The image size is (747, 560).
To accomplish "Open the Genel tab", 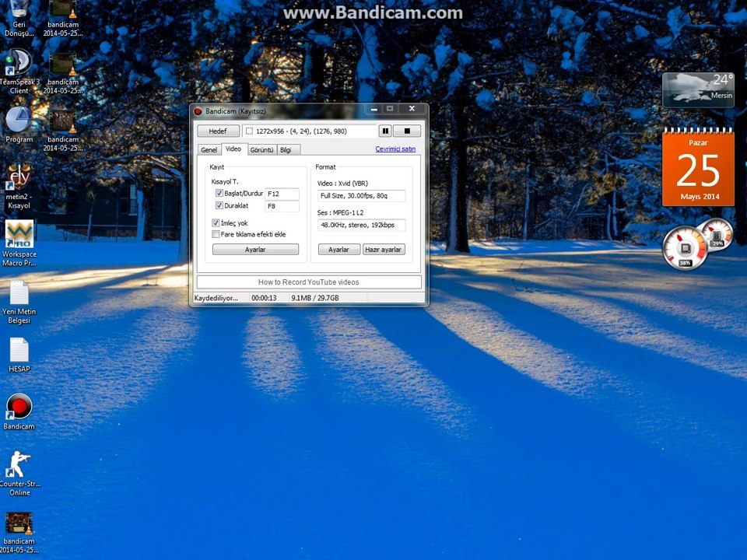I will (x=209, y=150).
